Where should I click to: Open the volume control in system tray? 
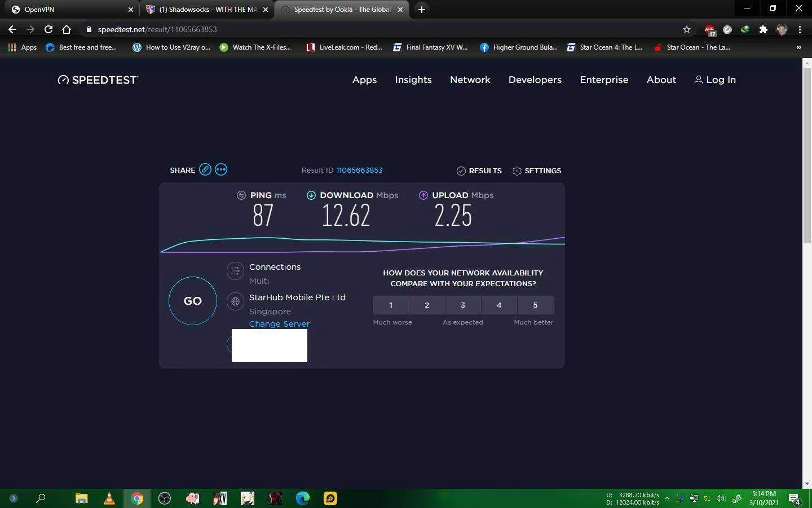(x=721, y=498)
